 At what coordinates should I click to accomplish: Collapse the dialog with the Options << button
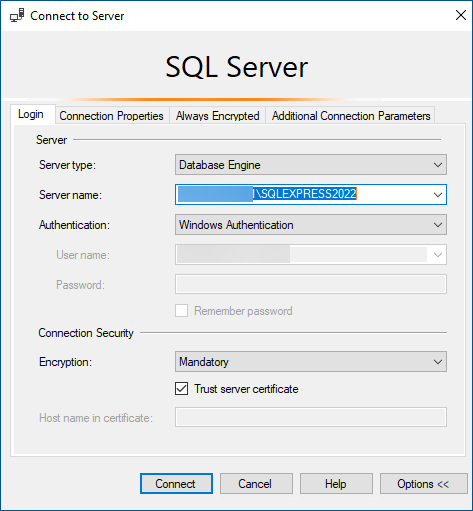coord(423,483)
